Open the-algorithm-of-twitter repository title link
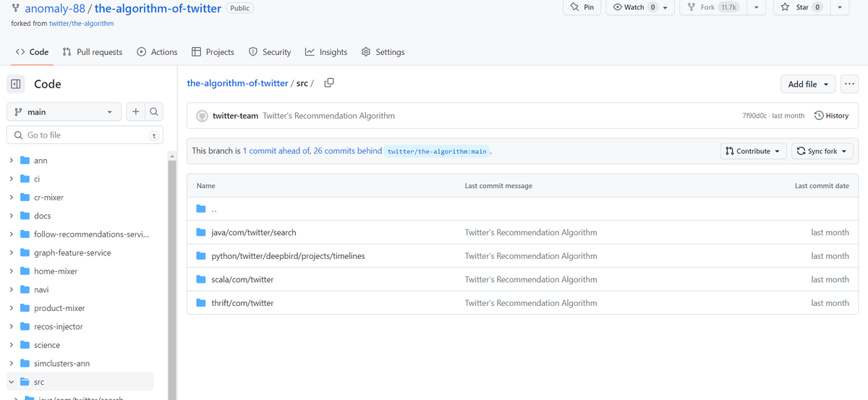The width and height of the screenshot is (868, 400). [x=158, y=9]
